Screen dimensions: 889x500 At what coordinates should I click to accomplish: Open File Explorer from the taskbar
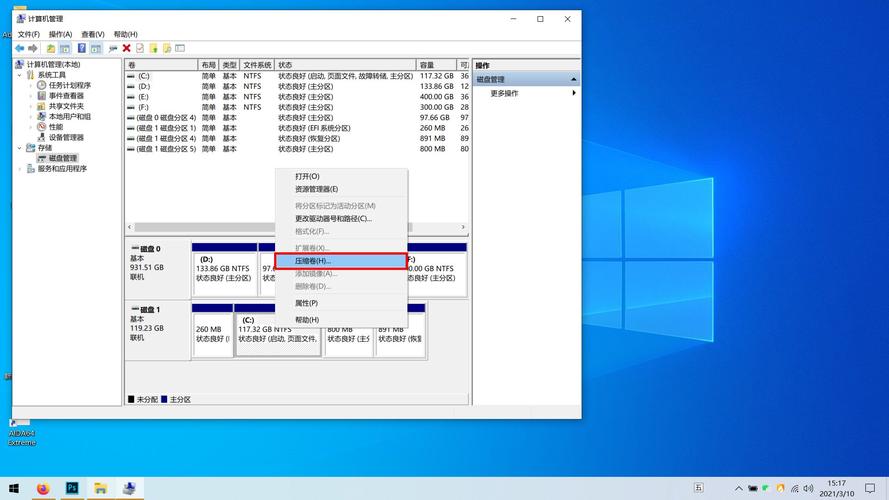101,488
